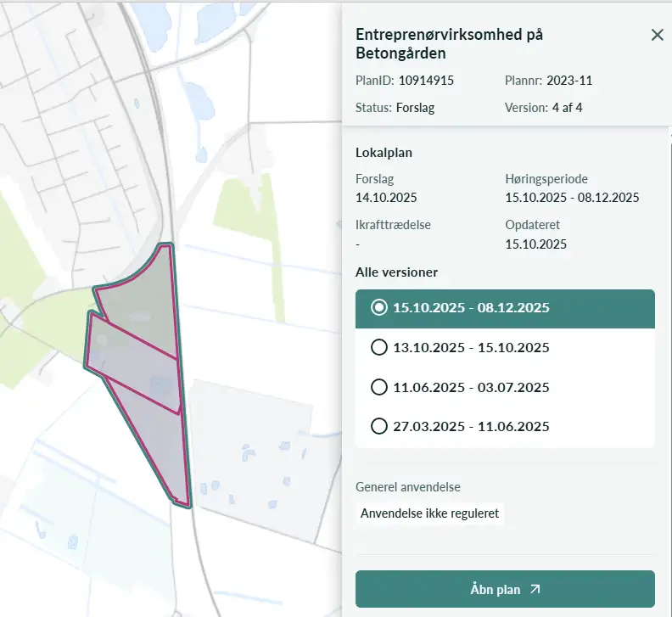This screenshot has width=672, height=617.
Task: Click the external arrow icon on Åbn plan
Action: click(x=535, y=589)
